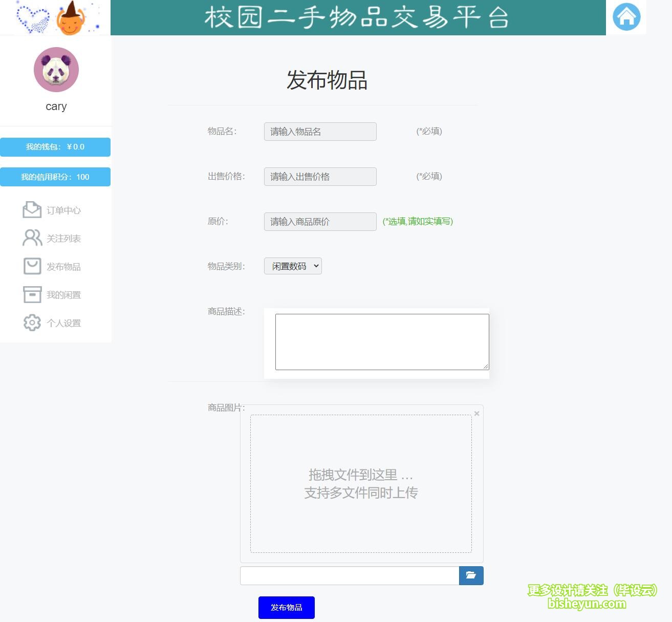The width and height of the screenshot is (672, 622).
Task: Submit the form with 发布物品 button
Action: point(286,608)
